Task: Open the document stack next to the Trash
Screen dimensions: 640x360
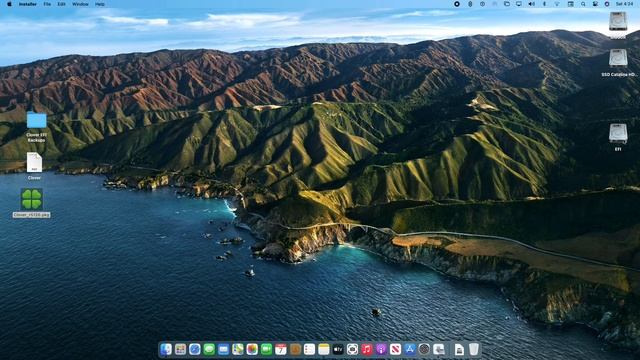Action: (459, 349)
